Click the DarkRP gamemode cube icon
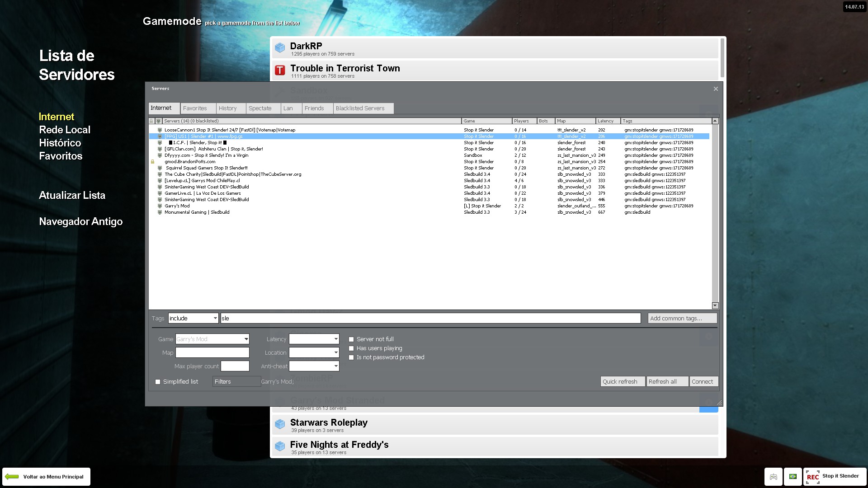This screenshot has height=488, width=868. pyautogui.click(x=280, y=47)
